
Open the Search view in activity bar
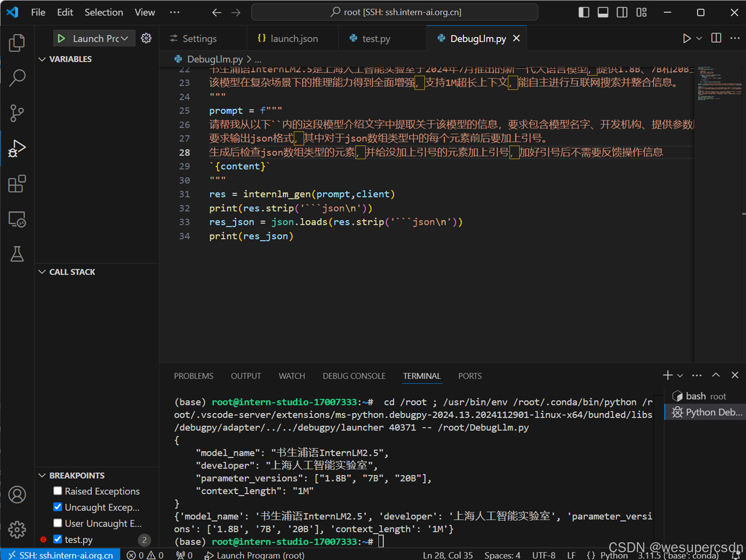click(17, 77)
